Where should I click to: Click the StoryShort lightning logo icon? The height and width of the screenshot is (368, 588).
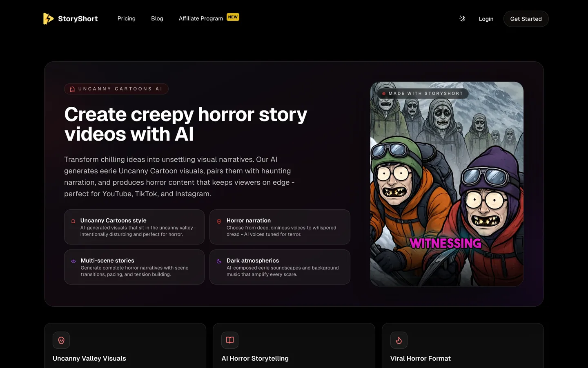pyautogui.click(x=48, y=18)
